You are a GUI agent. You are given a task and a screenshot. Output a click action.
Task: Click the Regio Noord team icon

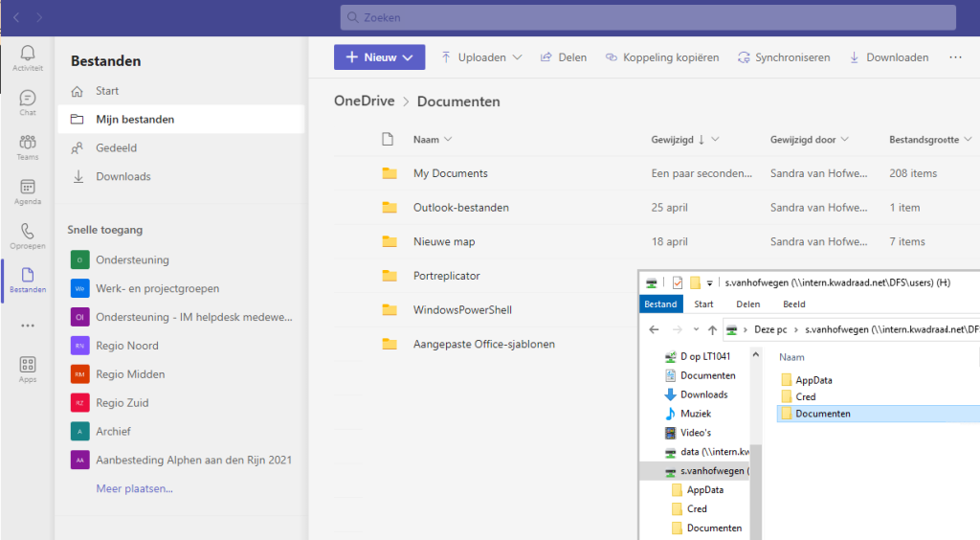point(80,346)
